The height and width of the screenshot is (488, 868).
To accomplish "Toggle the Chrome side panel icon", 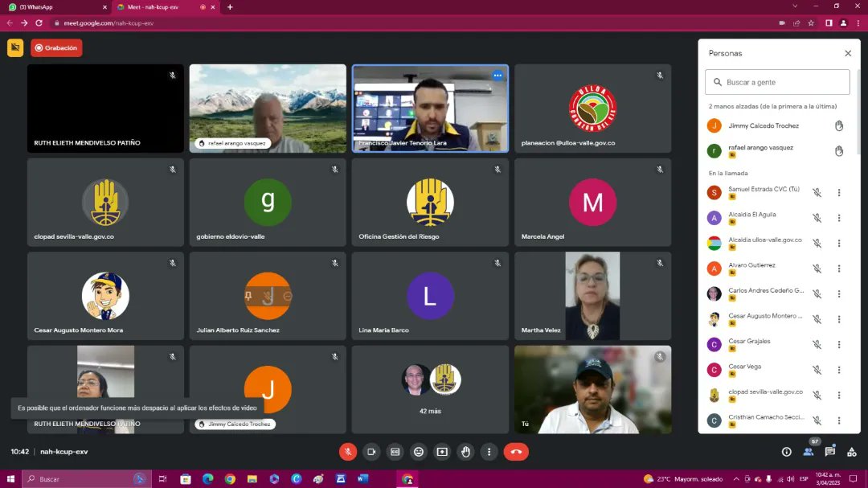I will 829,23.
